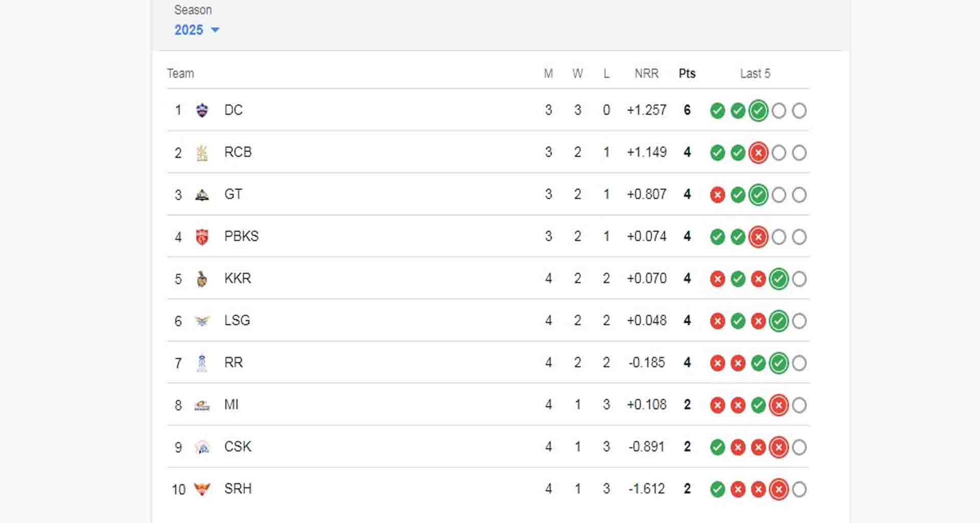Image resolution: width=980 pixels, height=523 pixels.
Task: Sort by the Pts column header
Action: [x=687, y=74]
